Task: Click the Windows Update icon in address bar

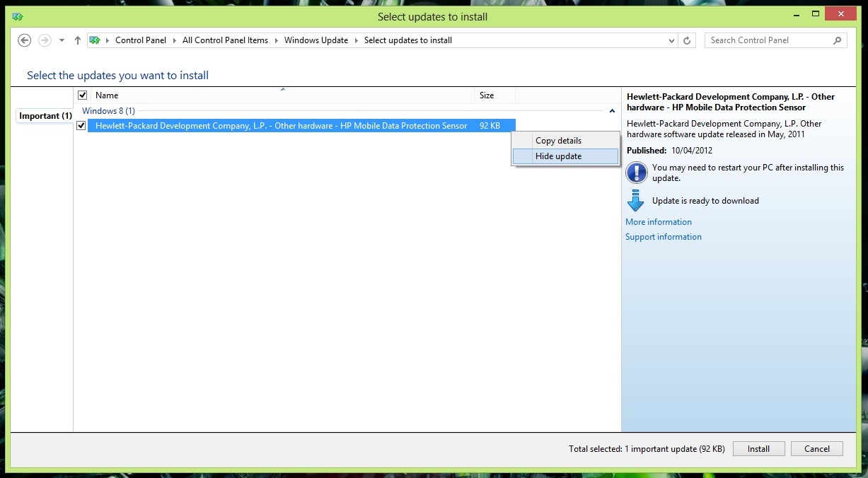Action: coord(95,40)
